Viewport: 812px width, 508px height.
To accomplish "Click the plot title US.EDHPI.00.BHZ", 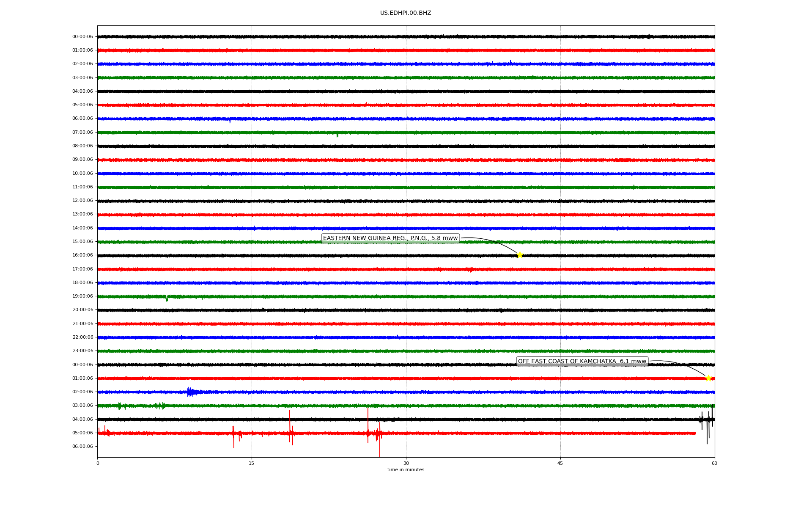I will click(x=406, y=13).
